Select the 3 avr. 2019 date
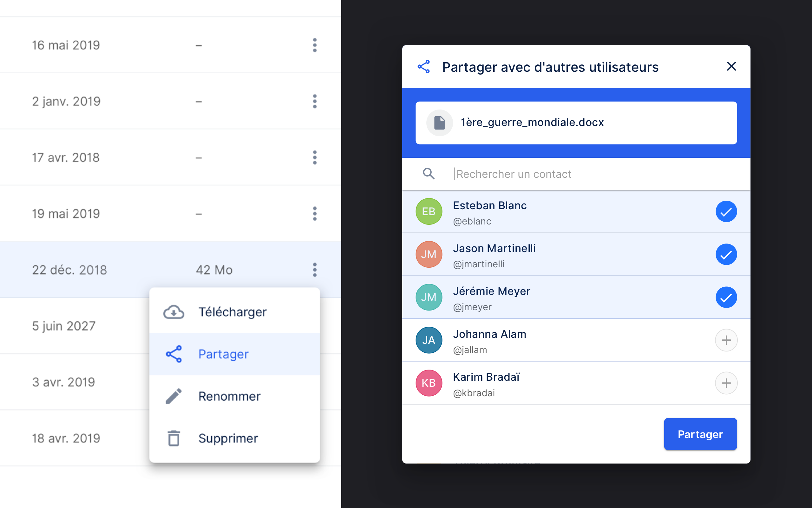 pyautogui.click(x=64, y=382)
